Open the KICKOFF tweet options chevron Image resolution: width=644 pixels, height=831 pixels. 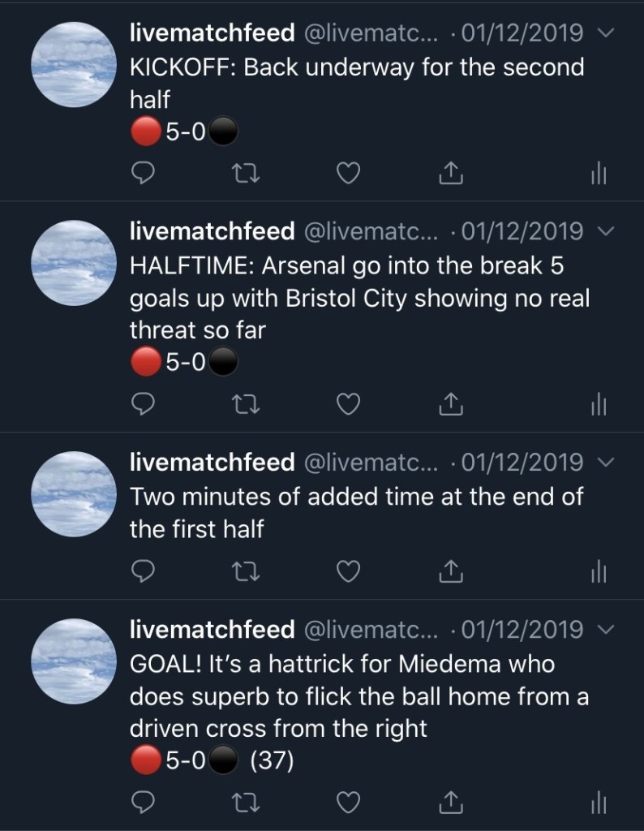pos(602,33)
